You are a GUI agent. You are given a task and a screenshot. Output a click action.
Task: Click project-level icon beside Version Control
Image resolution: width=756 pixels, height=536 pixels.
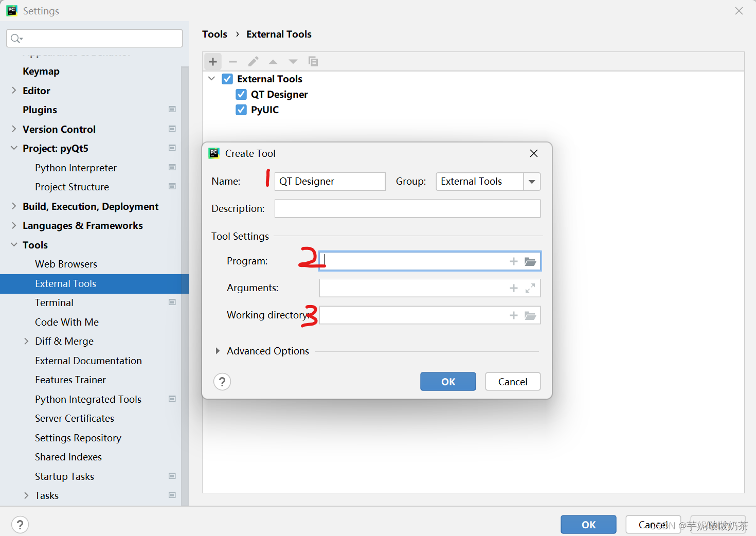pos(172,129)
